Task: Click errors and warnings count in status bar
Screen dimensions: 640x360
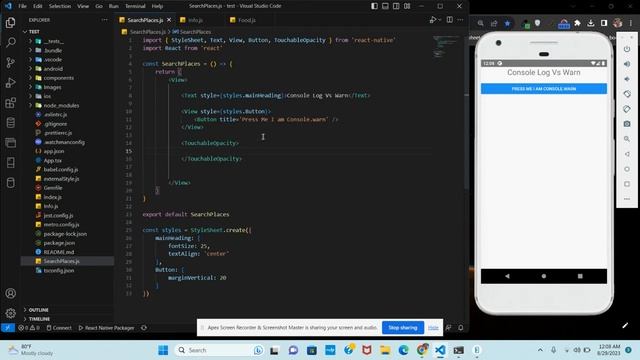Action: pyautogui.click(x=29, y=328)
